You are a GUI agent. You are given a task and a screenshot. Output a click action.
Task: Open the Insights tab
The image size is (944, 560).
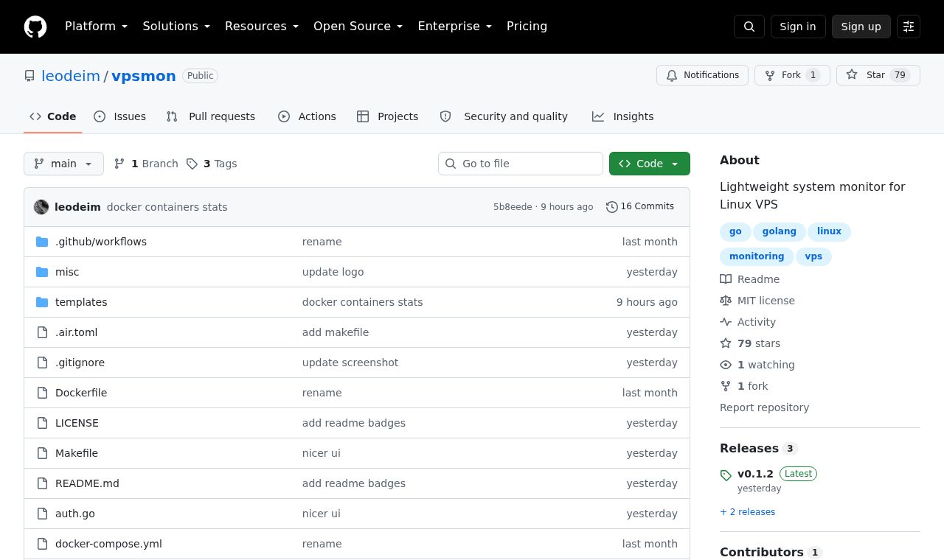point(623,116)
